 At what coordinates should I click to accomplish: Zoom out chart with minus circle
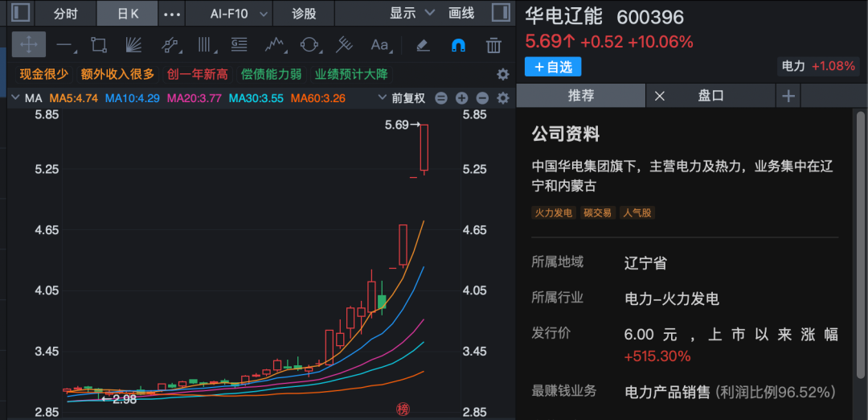(x=482, y=99)
